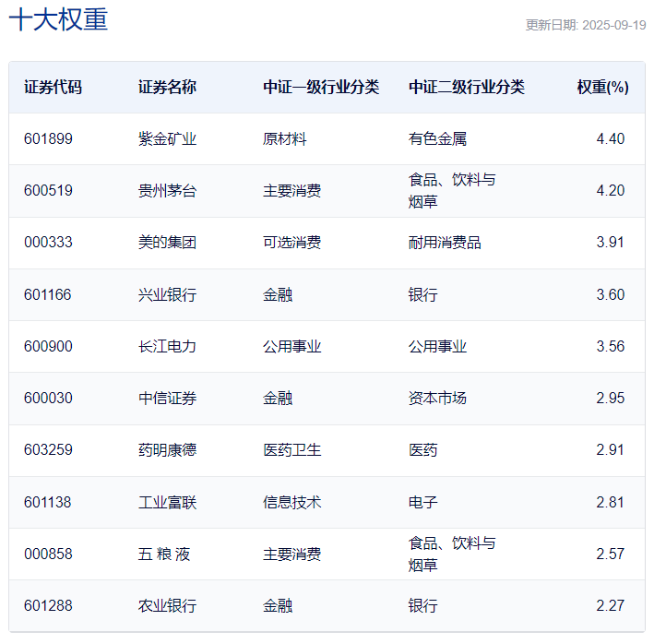Click the weight value 2.81
Viewport: 654px width, 644px height.
point(610,502)
